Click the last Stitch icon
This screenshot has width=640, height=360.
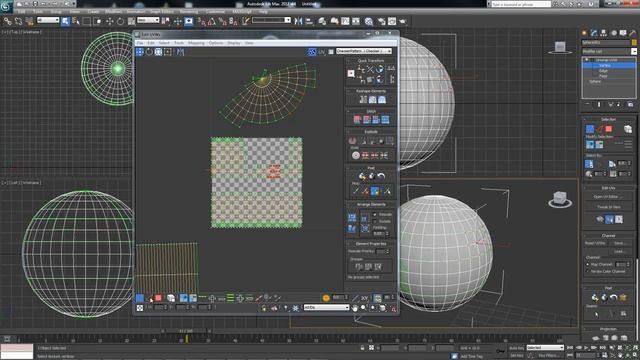tap(385, 120)
